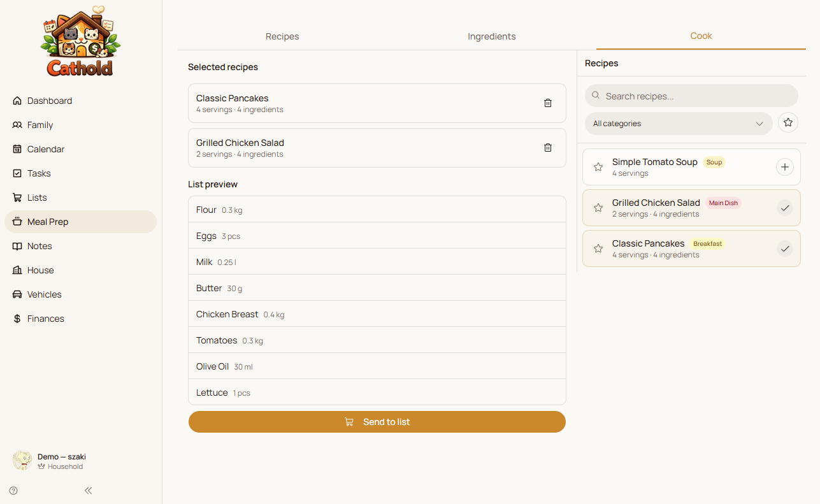This screenshot has height=504, width=820.
Task: Uncheck Grilled Chicken Salad checkmark
Action: pos(784,208)
